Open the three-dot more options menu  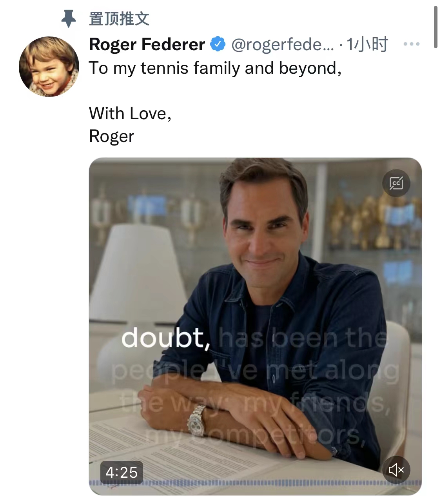[412, 44]
